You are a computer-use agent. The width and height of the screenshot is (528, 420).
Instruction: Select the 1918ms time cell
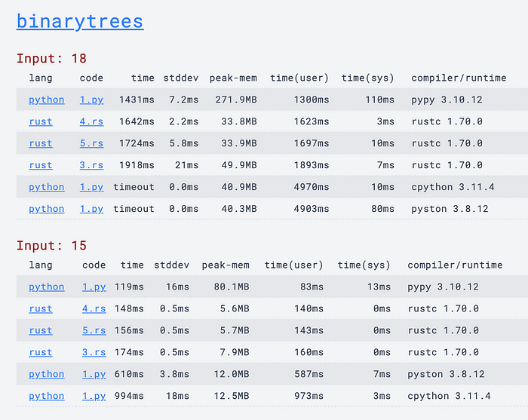[x=137, y=165]
